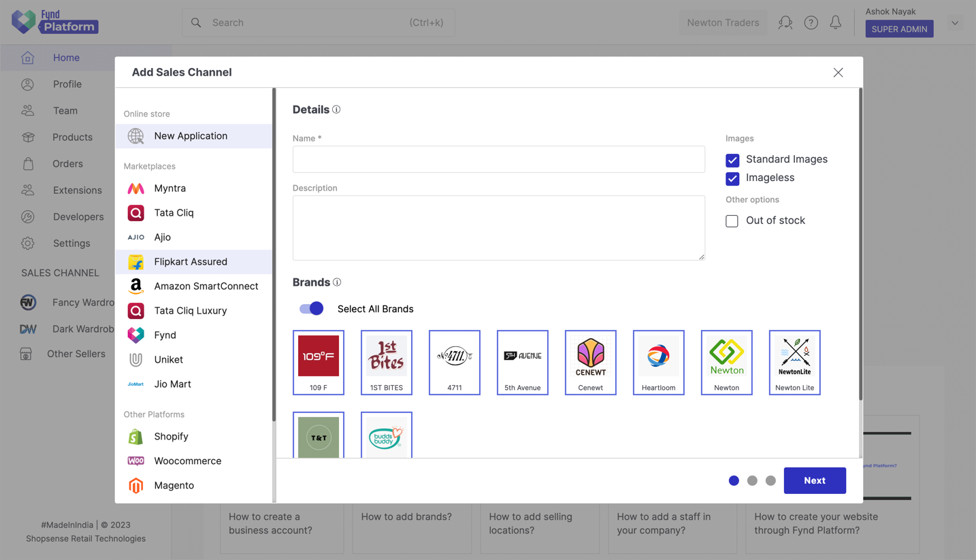Open the support headset icon
Image resolution: width=976 pixels, height=560 pixels.
(x=785, y=22)
